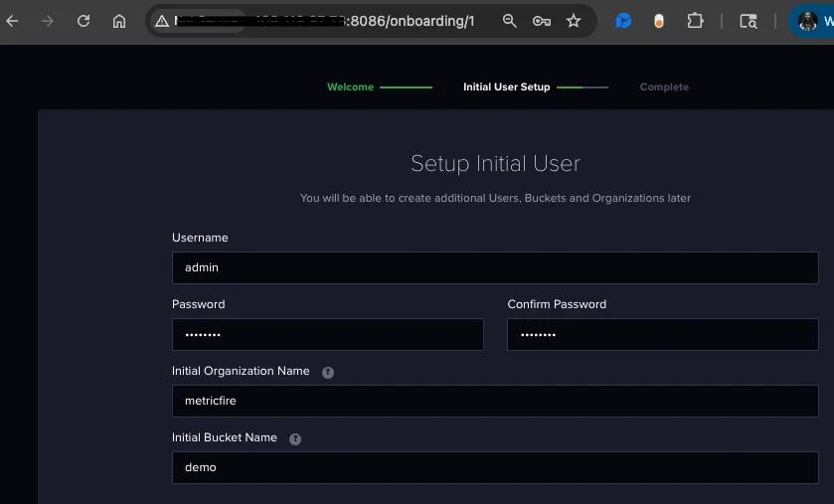Click the Username label
Image resolution: width=834 pixels, height=504 pixels.
[x=200, y=238]
